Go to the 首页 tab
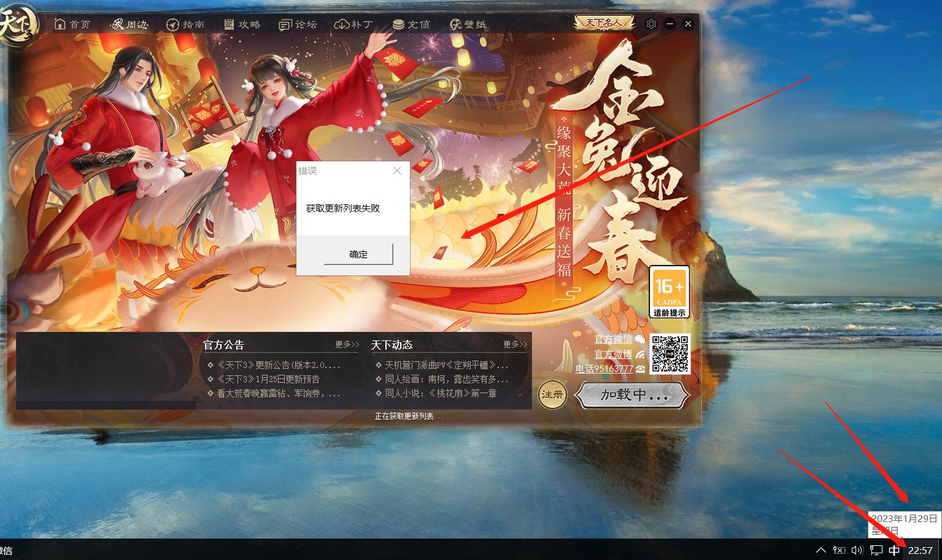Image resolution: width=942 pixels, height=560 pixels. 72,25
